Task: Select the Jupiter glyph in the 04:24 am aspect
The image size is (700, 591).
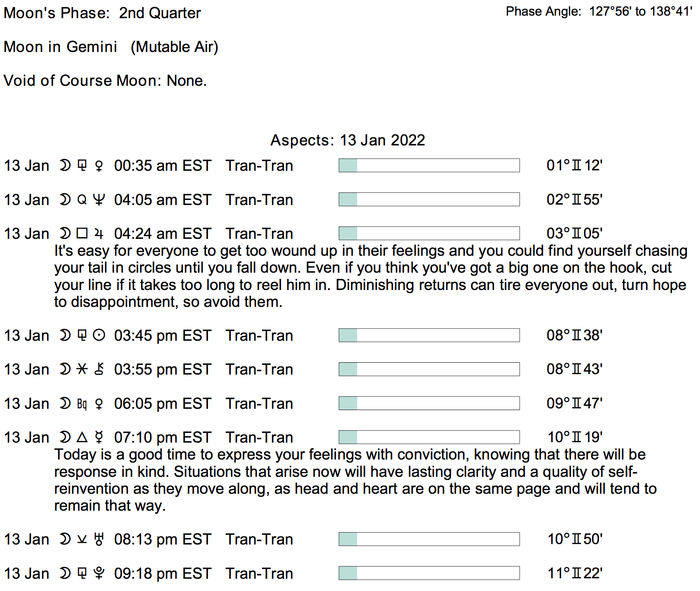Action: [x=99, y=234]
